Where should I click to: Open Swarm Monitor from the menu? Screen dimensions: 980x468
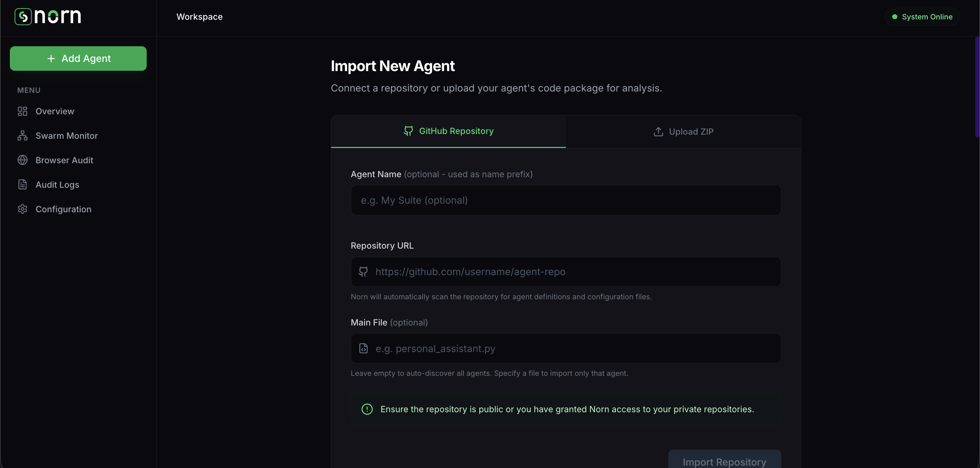tap(67, 136)
